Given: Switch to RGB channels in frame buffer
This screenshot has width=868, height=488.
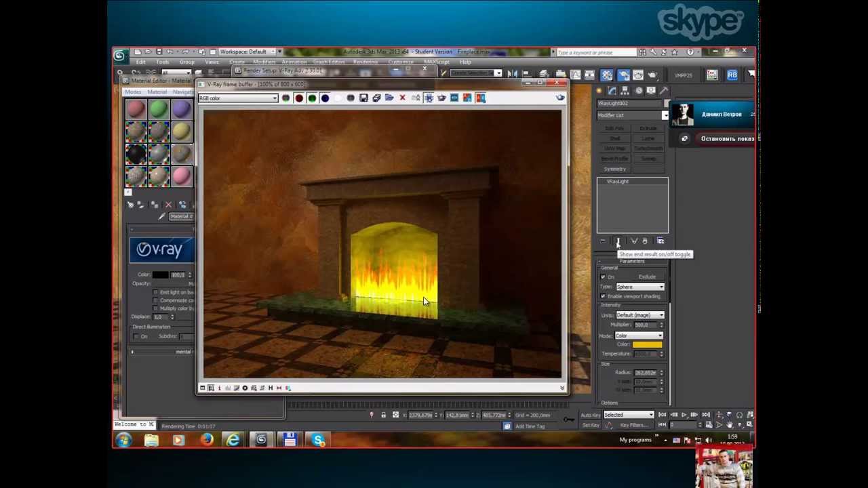Looking at the screenshot, I should click(285, 98).
